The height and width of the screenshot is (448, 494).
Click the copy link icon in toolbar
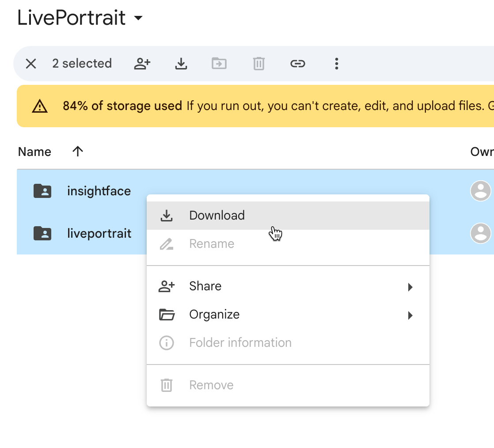297,64
